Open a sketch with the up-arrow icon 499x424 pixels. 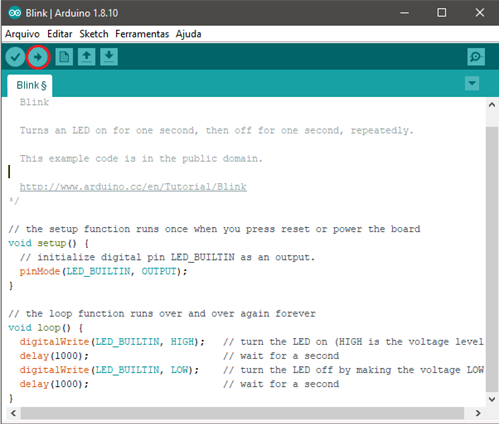click(x=87, y=57)
